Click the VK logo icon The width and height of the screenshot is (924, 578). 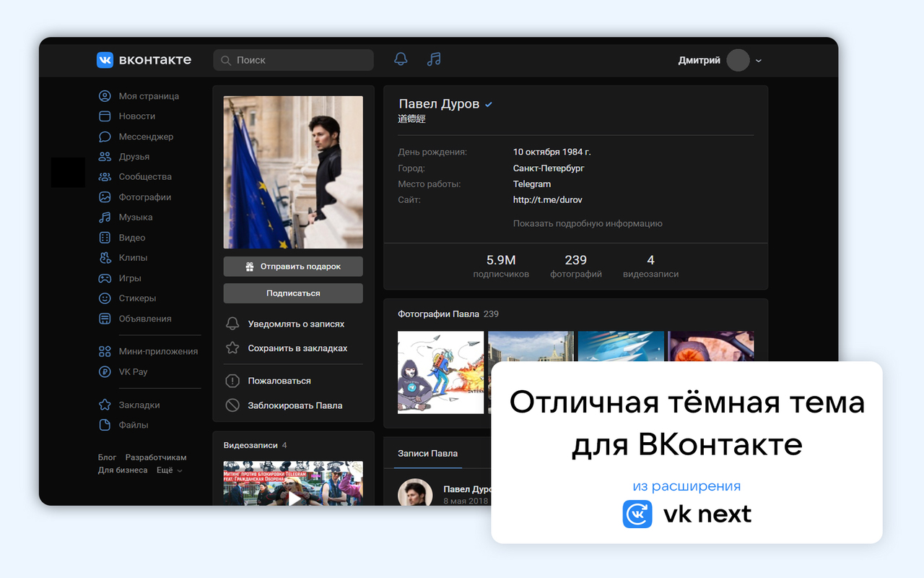(105, 60)
